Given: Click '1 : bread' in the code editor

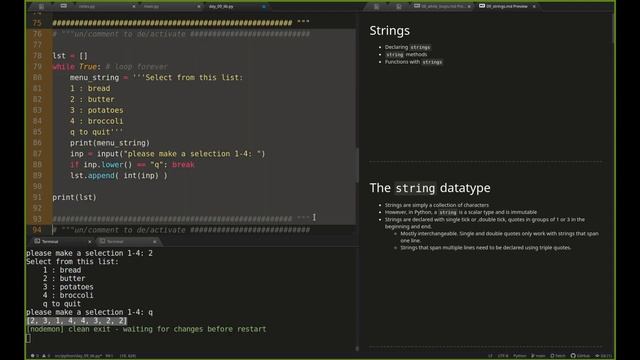Looking at the screenshot, I should 90,89.
